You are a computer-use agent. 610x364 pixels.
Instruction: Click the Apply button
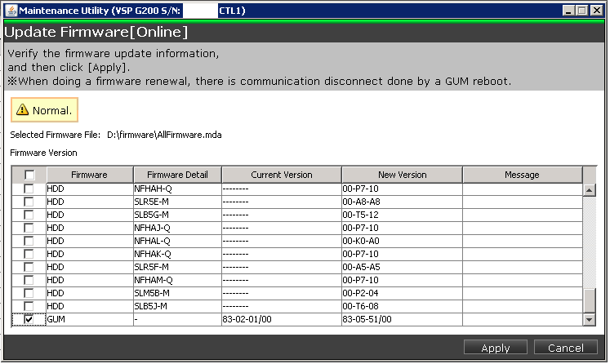[495, 348]
